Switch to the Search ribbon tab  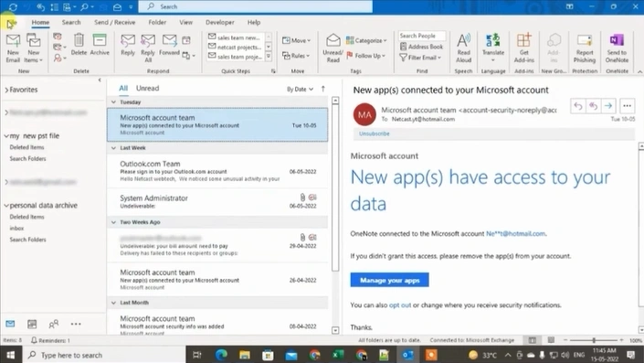(71, 22)
